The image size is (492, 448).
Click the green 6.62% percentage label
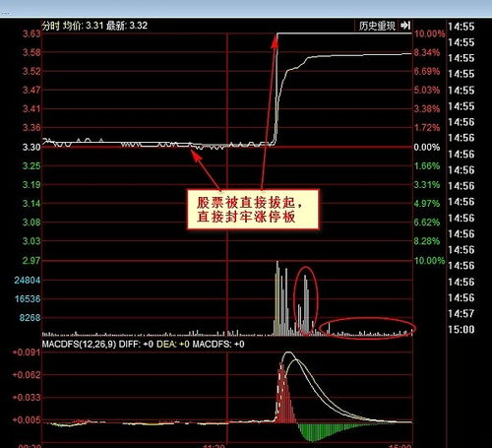427,223
